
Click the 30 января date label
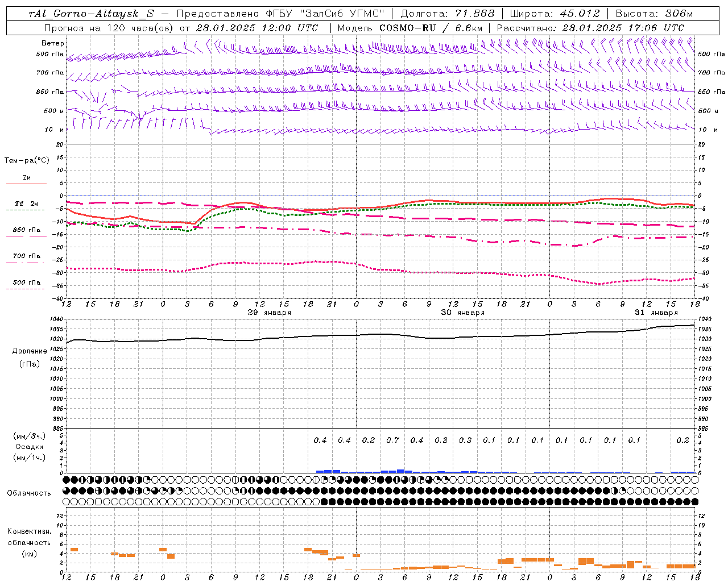tap(463, 313)
